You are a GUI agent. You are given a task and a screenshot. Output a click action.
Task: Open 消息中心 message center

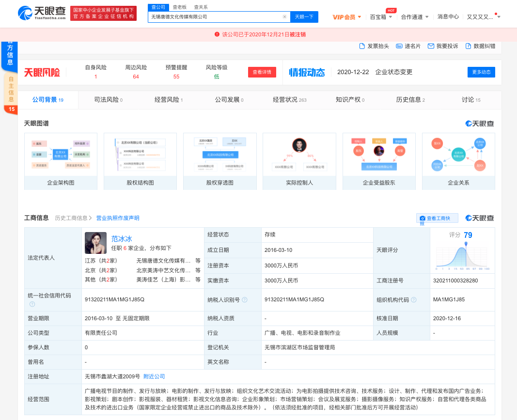448,16
